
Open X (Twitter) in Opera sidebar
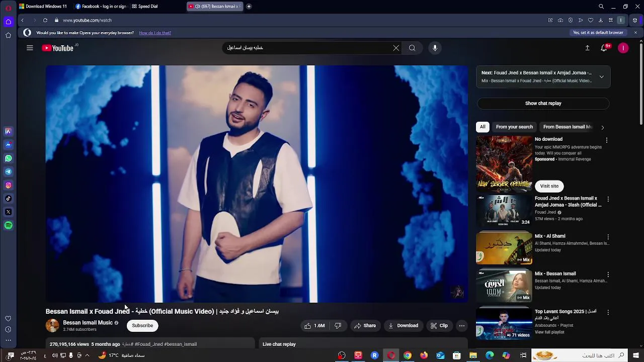coord(8,212)
